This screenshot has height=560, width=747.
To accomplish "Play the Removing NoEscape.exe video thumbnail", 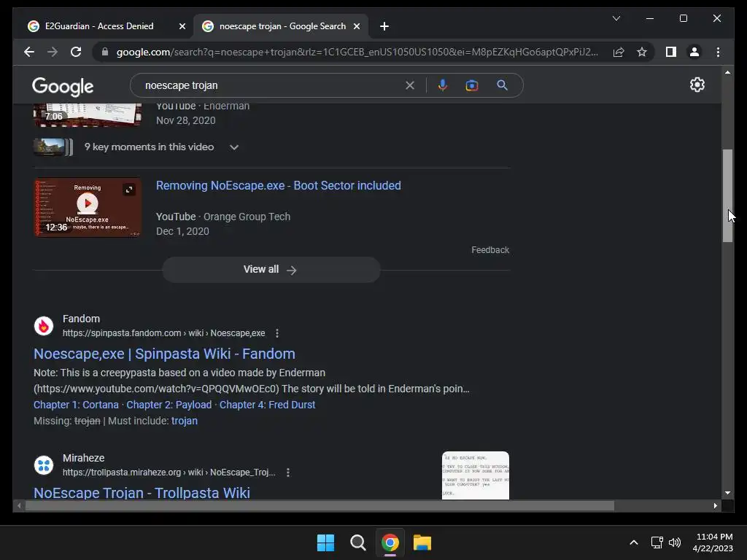I will click(x=88, y=208).
